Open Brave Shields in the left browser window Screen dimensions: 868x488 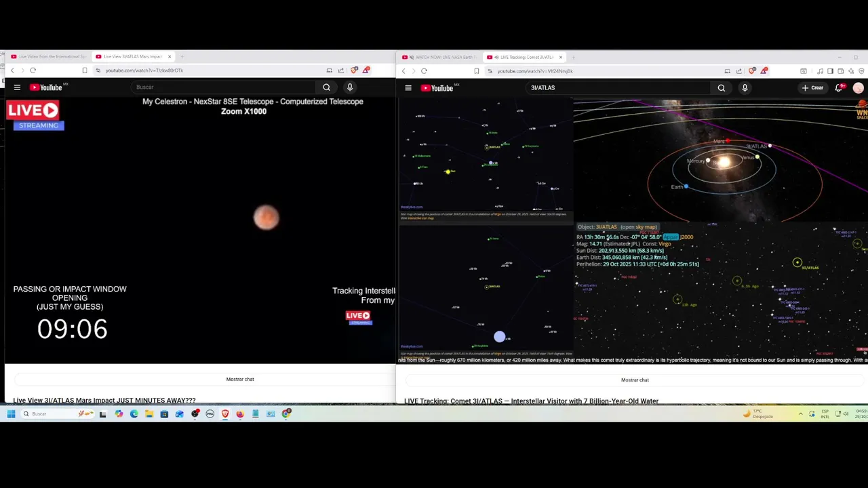[354, 70]
